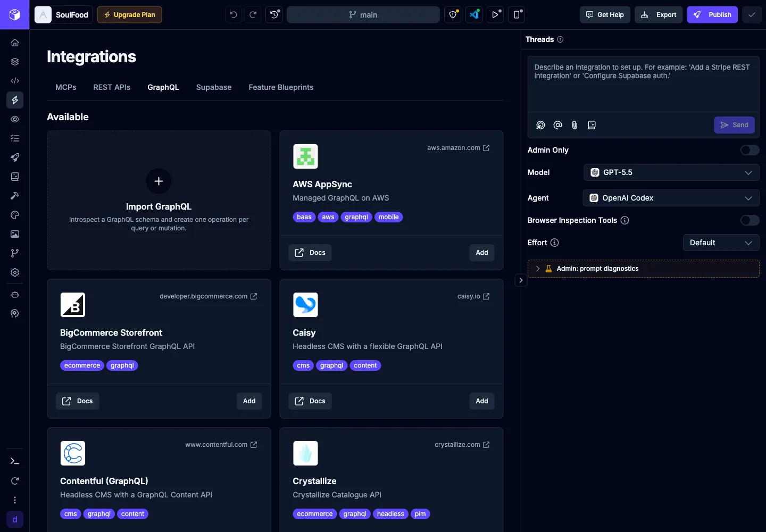Open the shield security alert icon
Viewport: 766px width, 532px height.
click(x=453, y=15)
